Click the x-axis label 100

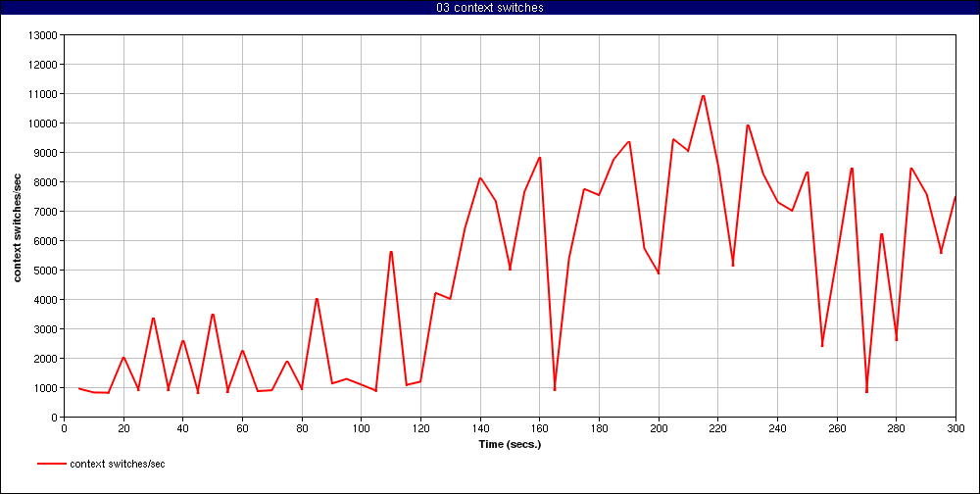[x=362, y=429]
